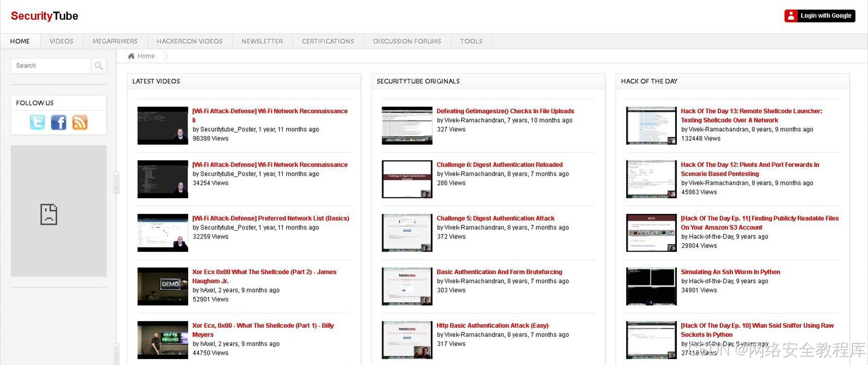The width and height of the screenshot is (868, 365).
Task: Open Http Basic Authentication Attack (Easy)
Action: point(492,325)
